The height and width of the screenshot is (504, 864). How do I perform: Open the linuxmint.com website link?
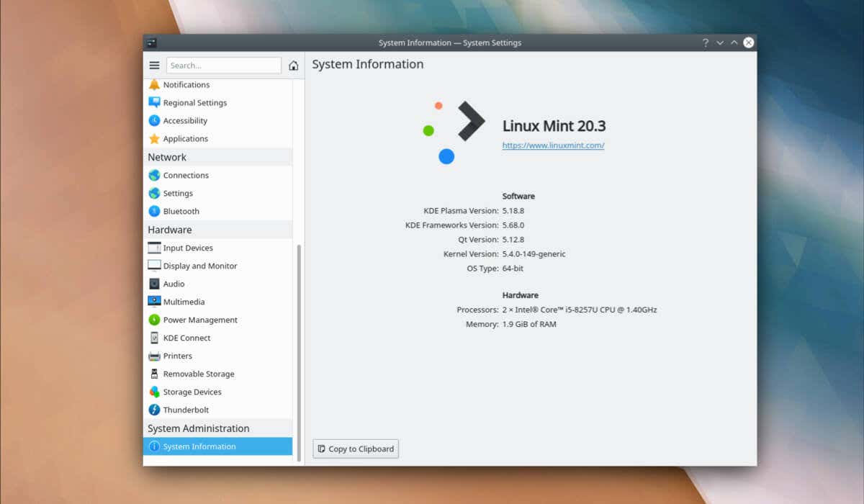[553, 145]
